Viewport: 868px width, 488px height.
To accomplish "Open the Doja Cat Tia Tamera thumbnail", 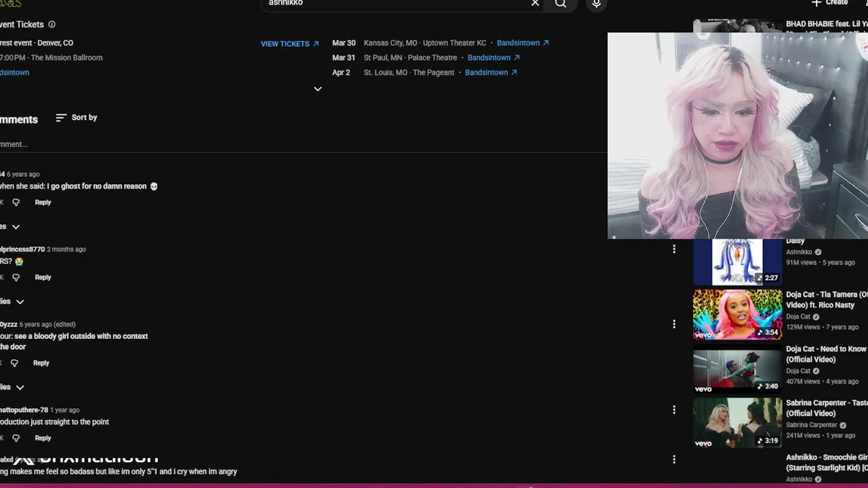I will click(738, 314).
